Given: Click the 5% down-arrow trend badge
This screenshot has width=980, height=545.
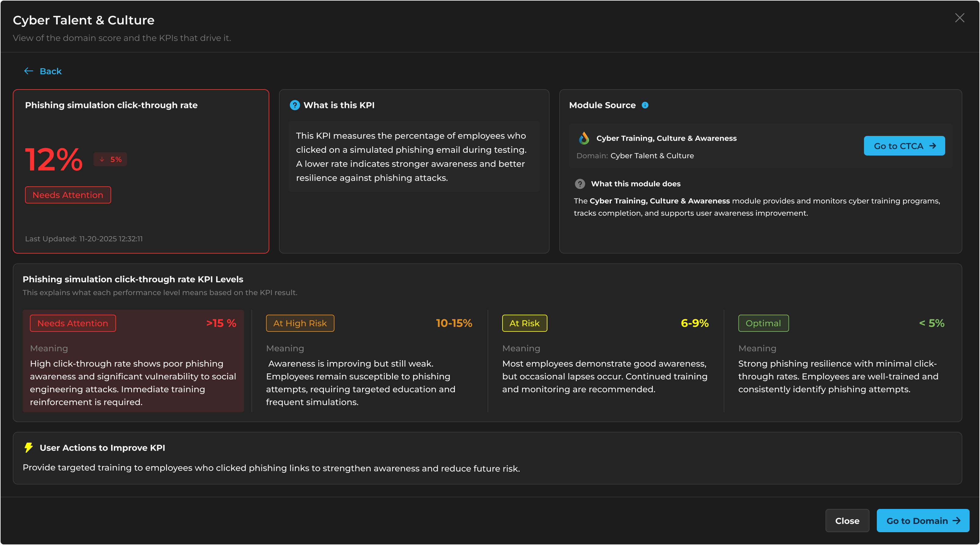Looking at the screenshot, I should coord(110,159).
